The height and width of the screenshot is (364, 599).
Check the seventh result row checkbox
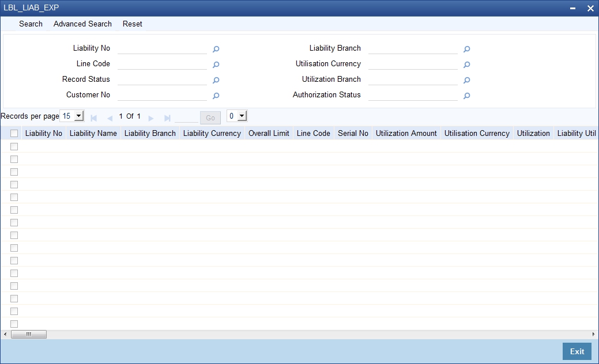pyautogui.click(x=14, y=222)
